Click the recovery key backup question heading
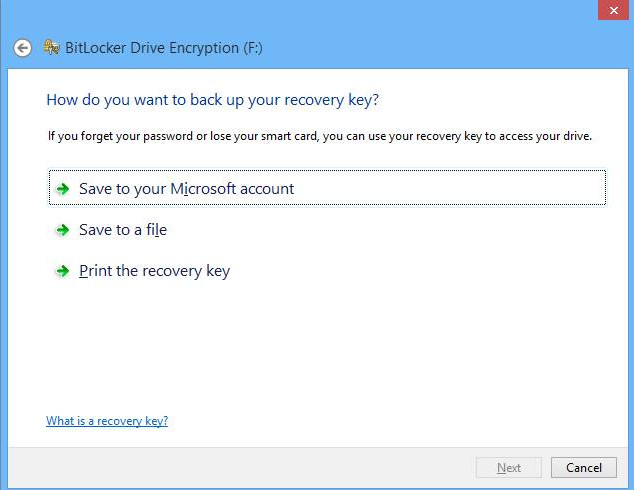Viewport: 634px width, 490px height. [x=213, y=100]
